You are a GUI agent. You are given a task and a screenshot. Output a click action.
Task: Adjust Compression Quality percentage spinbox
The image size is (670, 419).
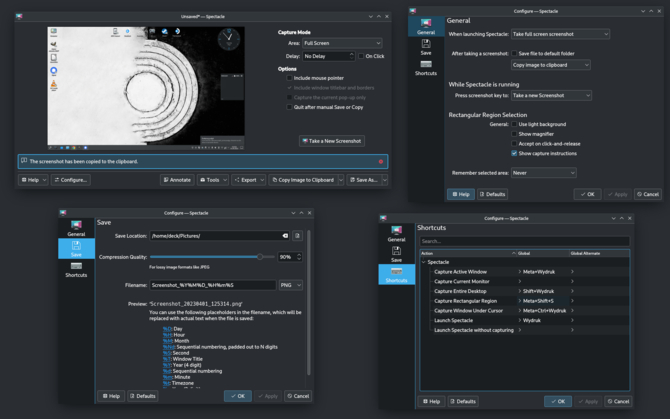[290, 257]
